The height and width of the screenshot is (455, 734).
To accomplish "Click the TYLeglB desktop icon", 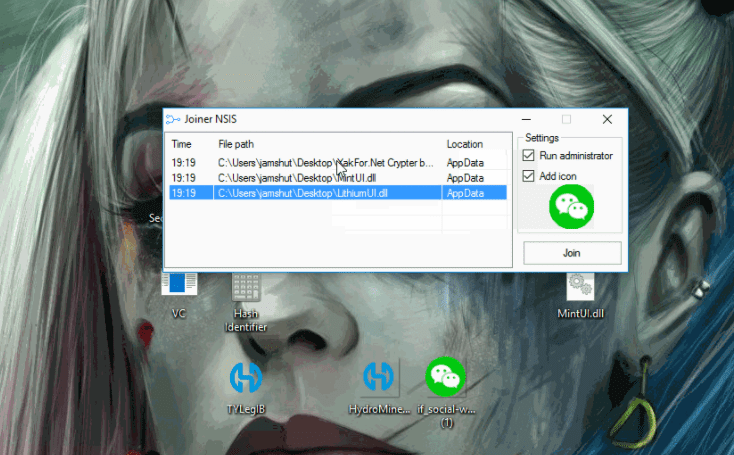I will coord(245,377).
